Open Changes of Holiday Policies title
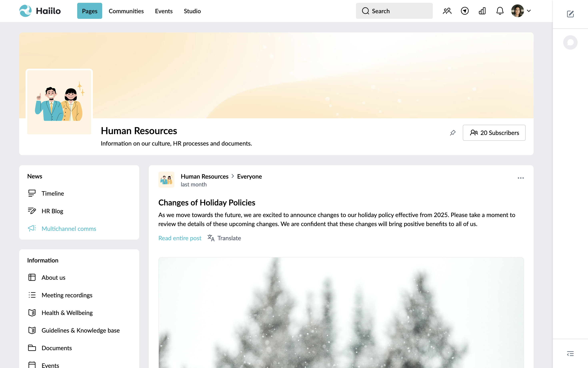Screen dimensions: 588x368 pos(207,202)
